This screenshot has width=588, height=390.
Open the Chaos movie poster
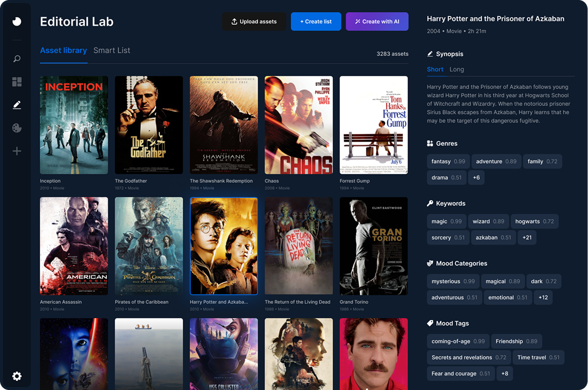[299, 125]
